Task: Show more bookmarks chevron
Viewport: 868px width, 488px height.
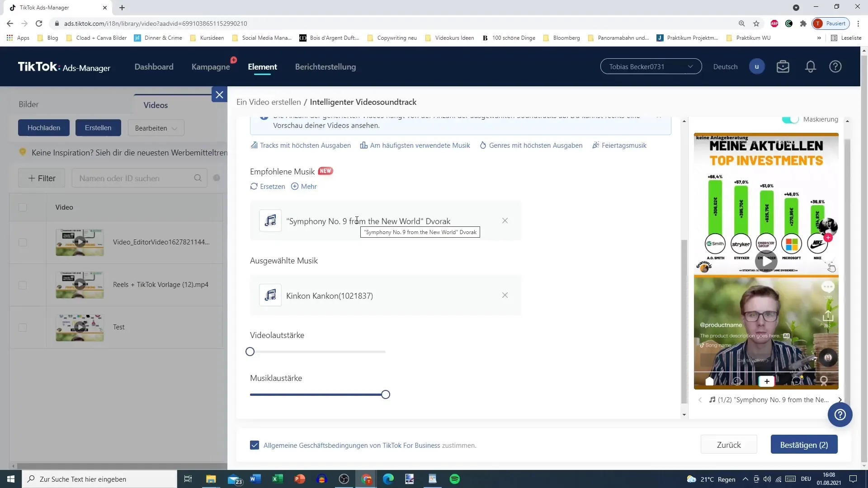Action: (819, 38)
